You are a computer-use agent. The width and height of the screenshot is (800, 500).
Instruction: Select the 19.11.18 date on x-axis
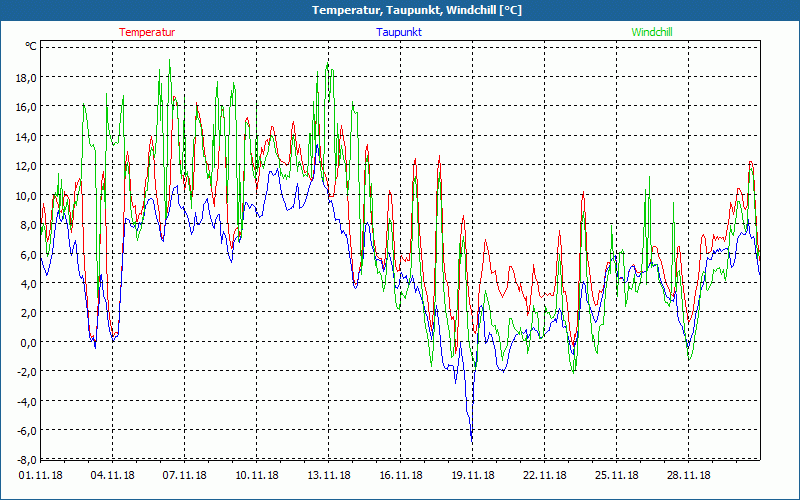click(x=473, y=476)
